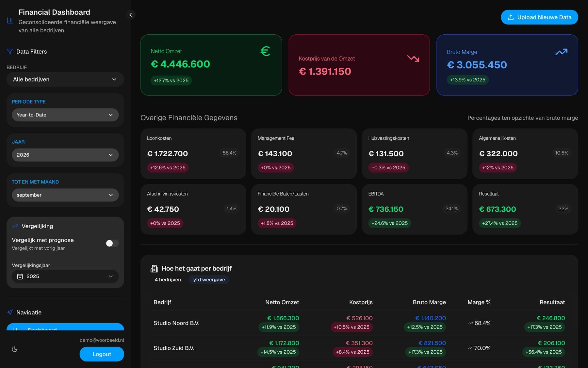Image resolution: width=588 pixels, height=368 pixels.
Task: Click the Huisvestingskosten value € 131.500
Action: (386, 154)
